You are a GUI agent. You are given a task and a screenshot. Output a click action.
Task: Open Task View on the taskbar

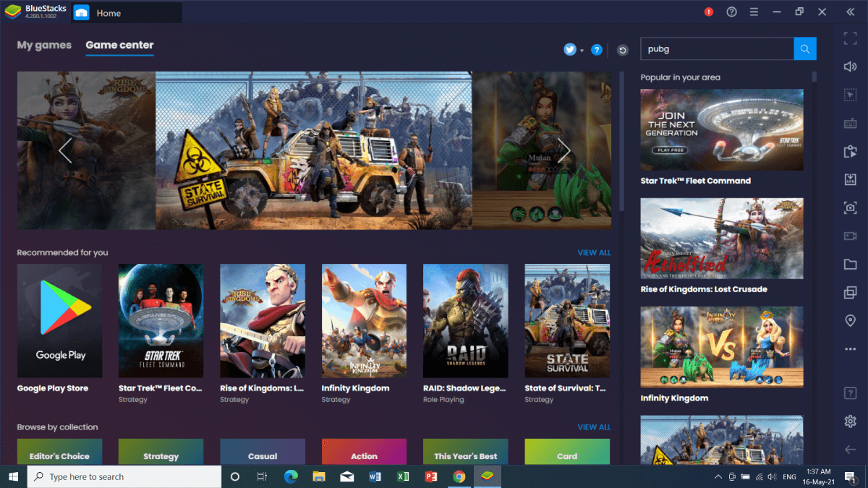tap(263, 476)
